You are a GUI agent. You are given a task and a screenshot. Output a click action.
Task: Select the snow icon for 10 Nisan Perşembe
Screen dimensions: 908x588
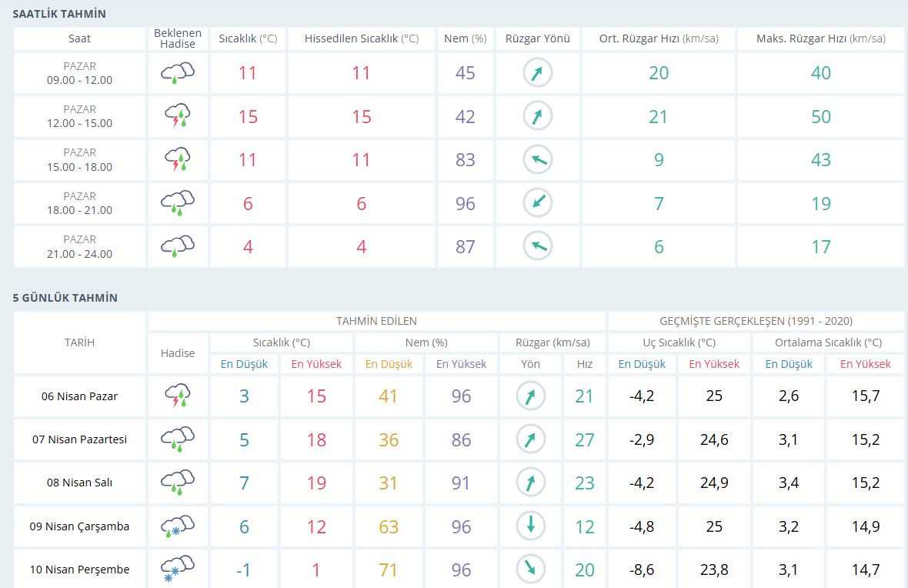[177, 570]
